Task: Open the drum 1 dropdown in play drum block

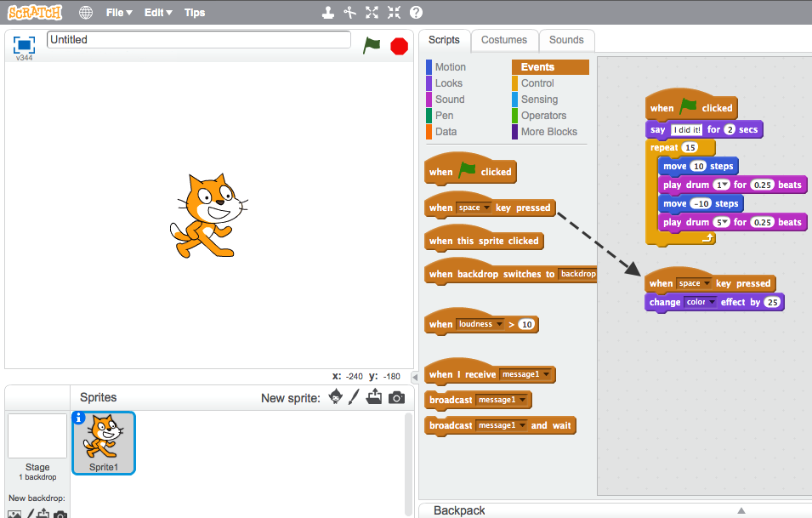Action: point(721,185)
